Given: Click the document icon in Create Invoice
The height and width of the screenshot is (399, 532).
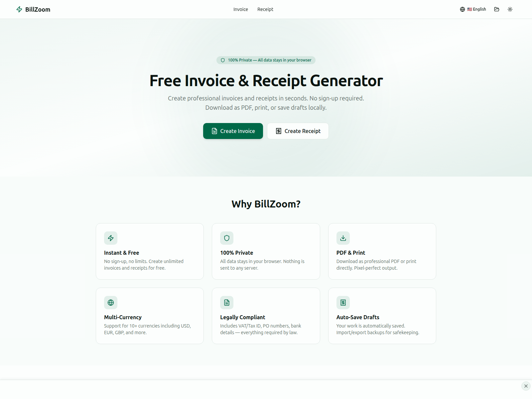Looking at the screenshot, I should pos(214,131).
